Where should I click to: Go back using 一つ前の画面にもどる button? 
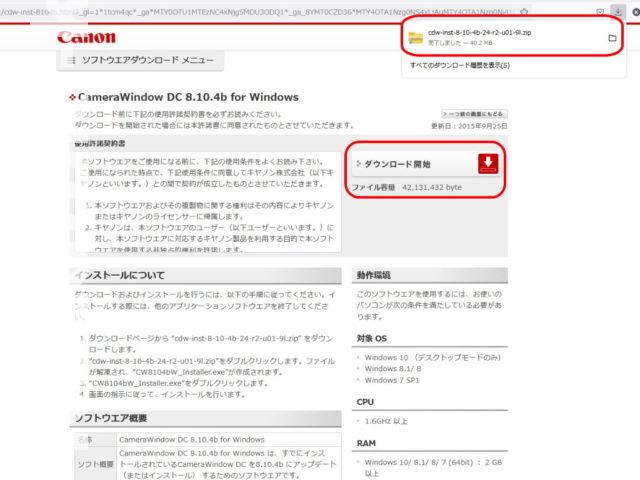click(474, 114)
